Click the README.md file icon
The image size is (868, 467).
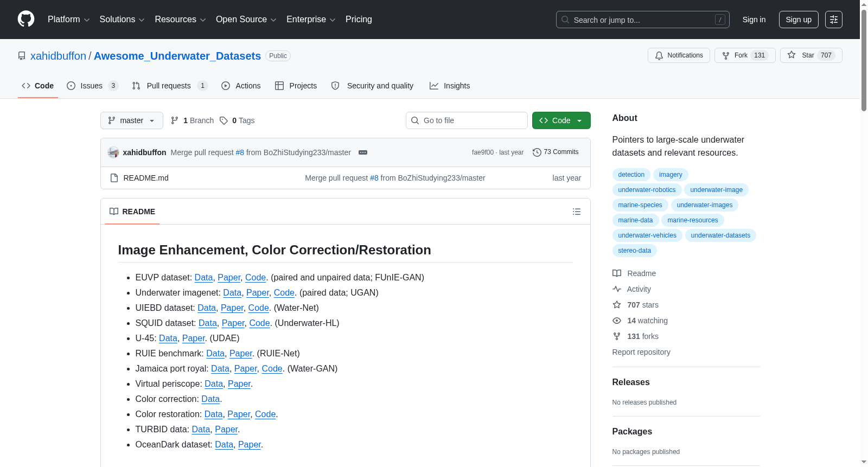point(114,178)
